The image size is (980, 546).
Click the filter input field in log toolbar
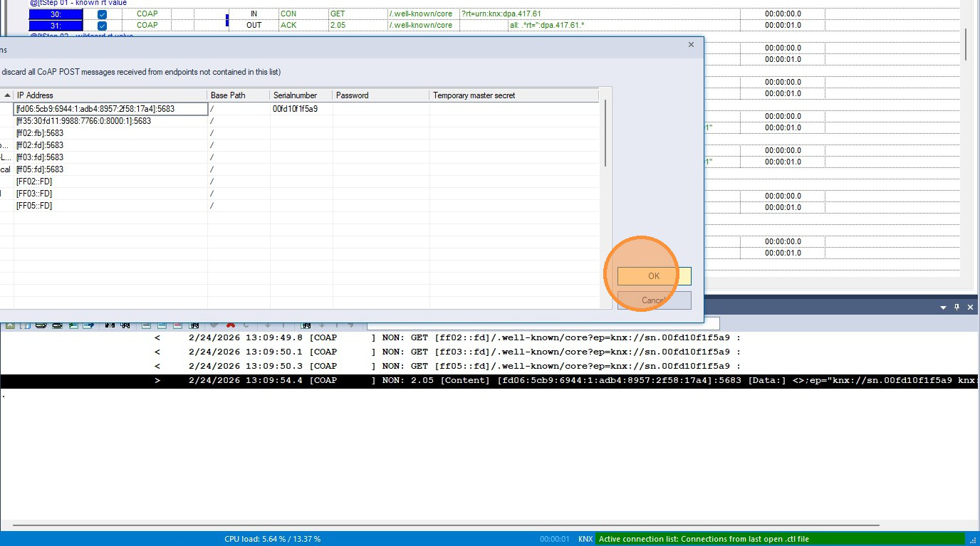tap(543, 325)
